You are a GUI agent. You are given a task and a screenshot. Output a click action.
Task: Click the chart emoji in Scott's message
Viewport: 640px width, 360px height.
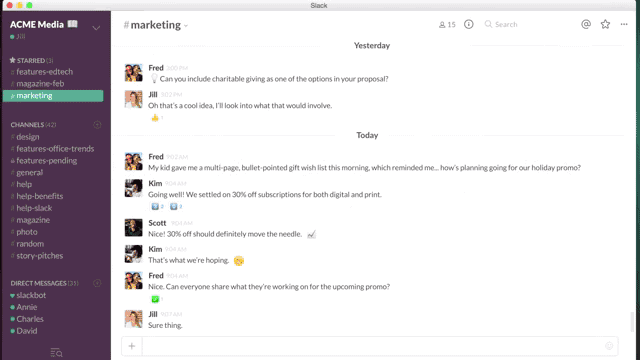[311, 234]
